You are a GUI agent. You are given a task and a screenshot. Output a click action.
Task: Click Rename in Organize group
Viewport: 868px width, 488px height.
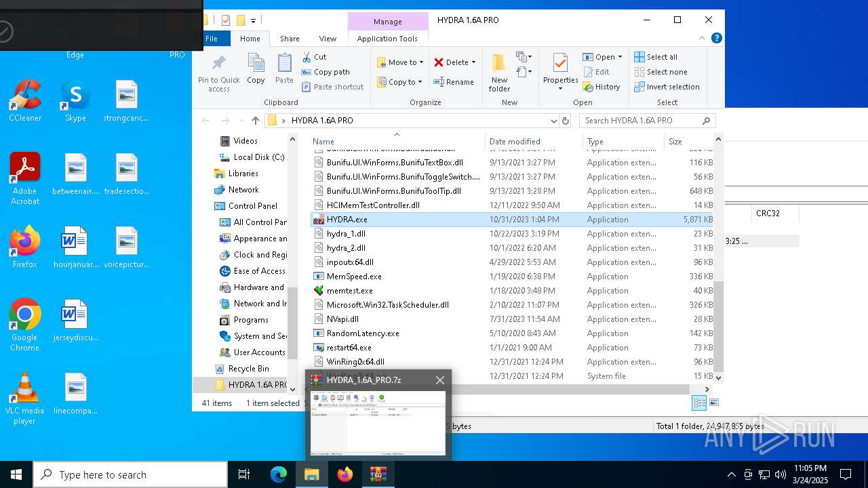click(454, 82)
